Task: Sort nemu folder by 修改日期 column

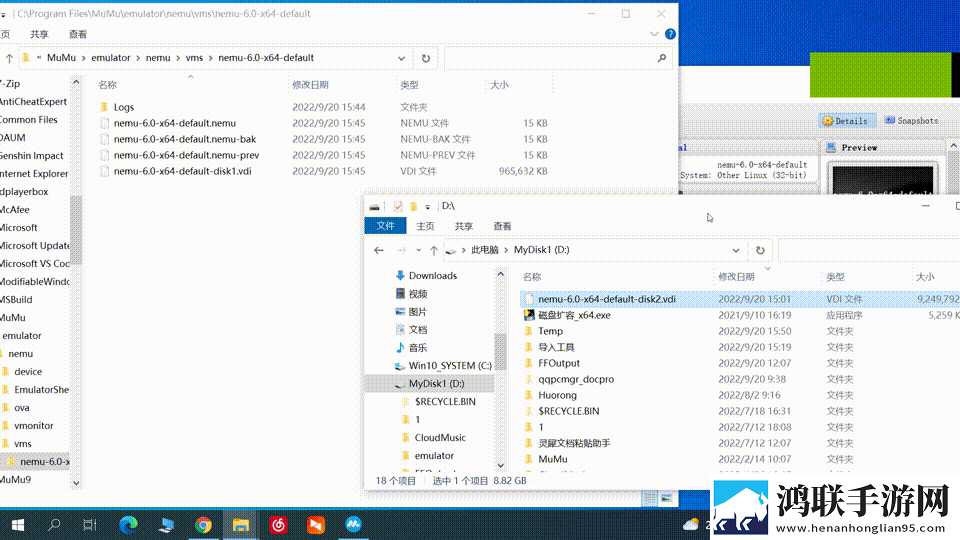Action: 310,85
